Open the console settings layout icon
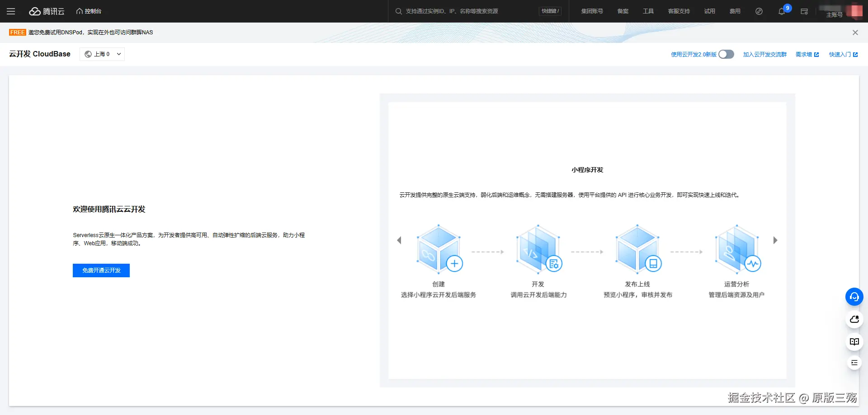 804,11
